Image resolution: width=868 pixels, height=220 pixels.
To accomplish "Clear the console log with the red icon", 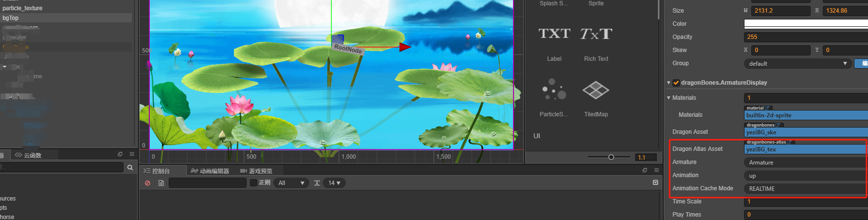I will point(148,183).
